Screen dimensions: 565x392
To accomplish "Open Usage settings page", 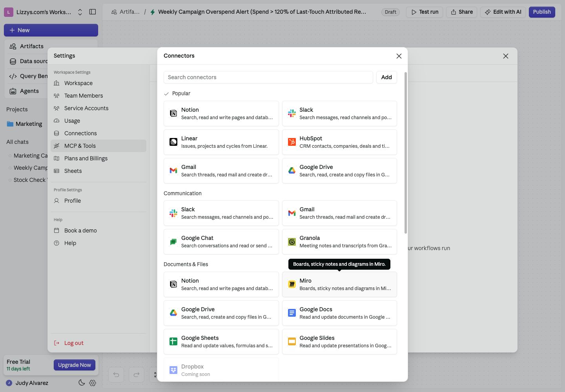I will pyautogui.click(x=98, y=121).
